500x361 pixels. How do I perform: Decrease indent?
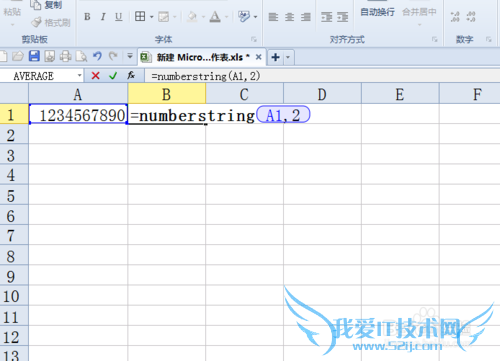[x=327, y=17]
